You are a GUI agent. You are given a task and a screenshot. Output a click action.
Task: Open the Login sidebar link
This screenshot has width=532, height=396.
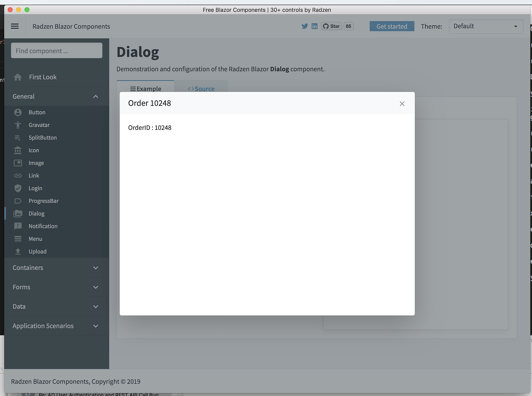click(x=35, y=188)
